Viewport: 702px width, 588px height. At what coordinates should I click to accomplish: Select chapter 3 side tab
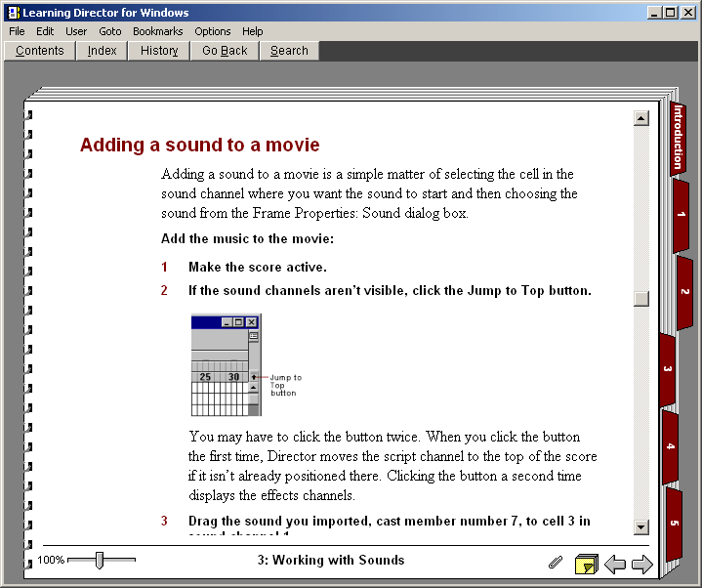pyautogui.click(x=667, y=369)
